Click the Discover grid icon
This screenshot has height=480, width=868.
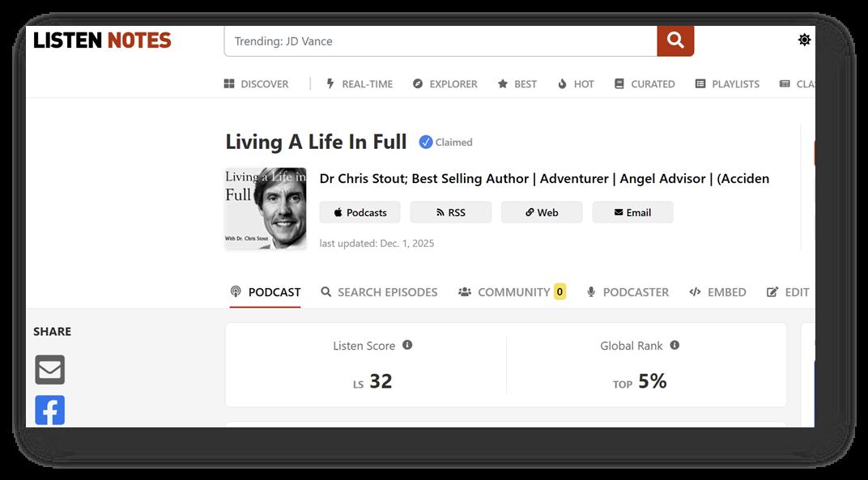[x=229, y=84]
